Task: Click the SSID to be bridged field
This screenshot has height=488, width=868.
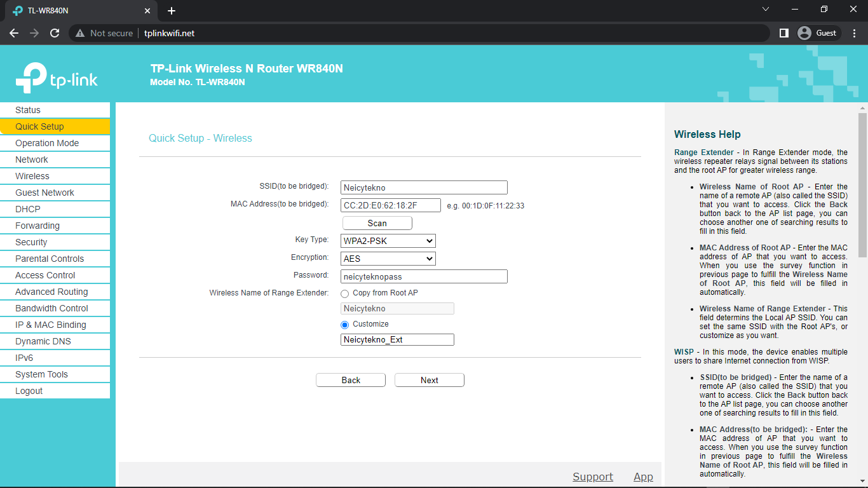Action: pyautogui.click(x=424, y=187)
